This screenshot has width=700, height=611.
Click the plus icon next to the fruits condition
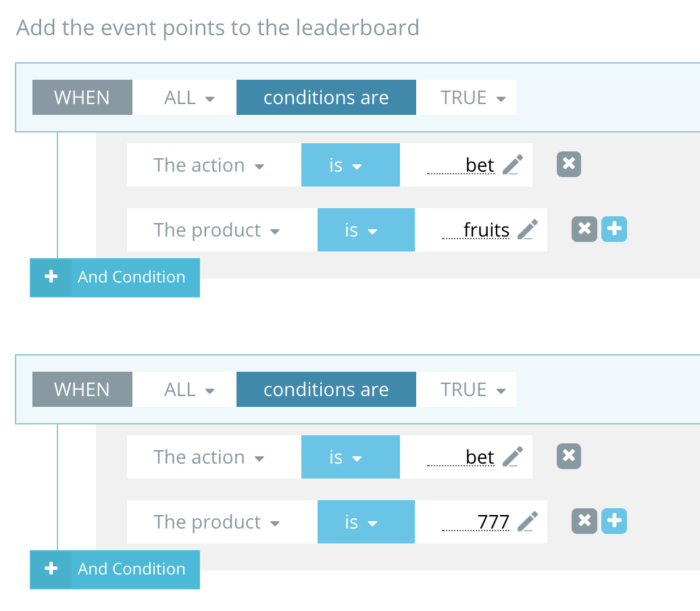pyautogui.click(x=614, y=229)
